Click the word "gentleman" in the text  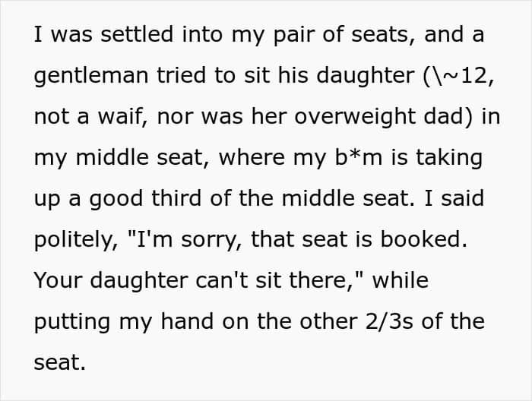coord(91,76)
